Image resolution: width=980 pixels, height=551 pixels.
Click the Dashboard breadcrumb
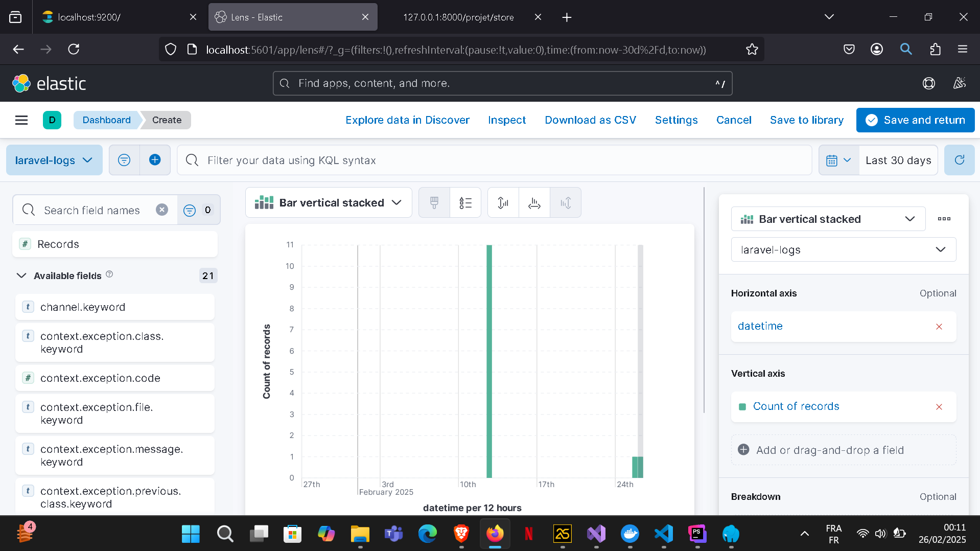pyautogui.click(x=106, y=120)
